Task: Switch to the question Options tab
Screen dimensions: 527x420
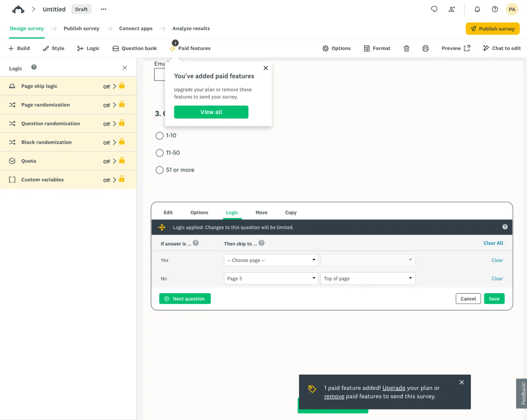Action: coord(199,213)
